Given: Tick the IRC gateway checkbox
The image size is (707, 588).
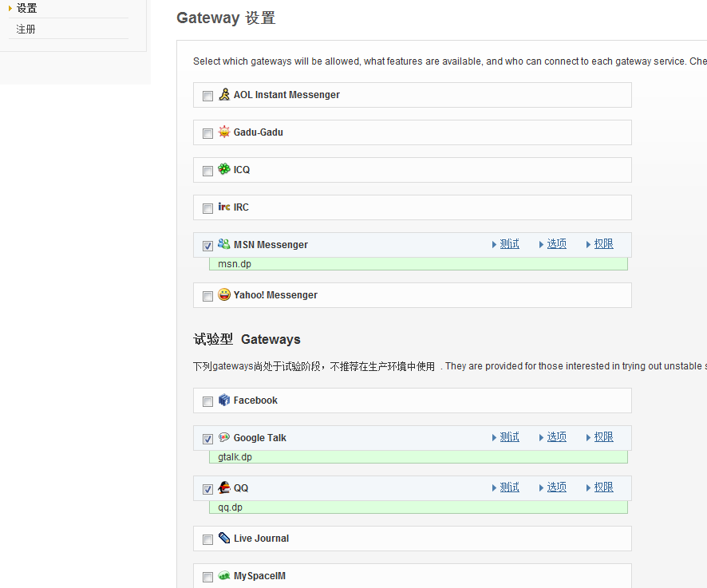Looking at the screenshot, I should [x=207, y=208].
